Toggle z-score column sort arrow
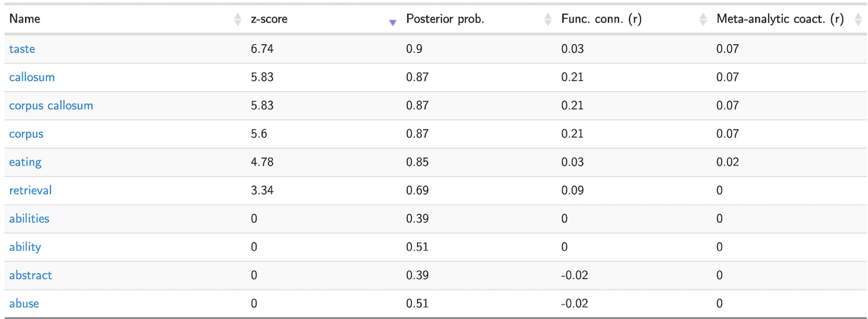 pyautogui.click(x=392, y=21)
